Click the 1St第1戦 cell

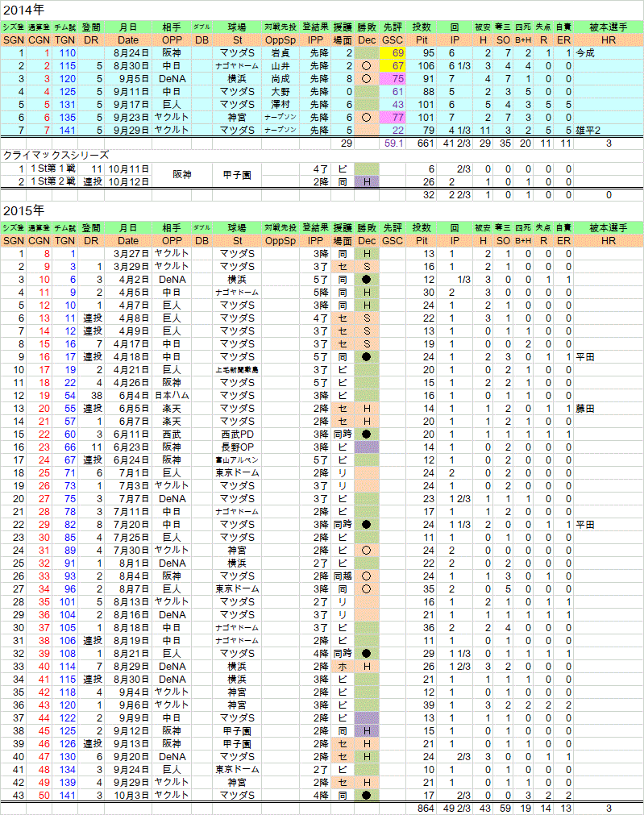tap(52, 169)
